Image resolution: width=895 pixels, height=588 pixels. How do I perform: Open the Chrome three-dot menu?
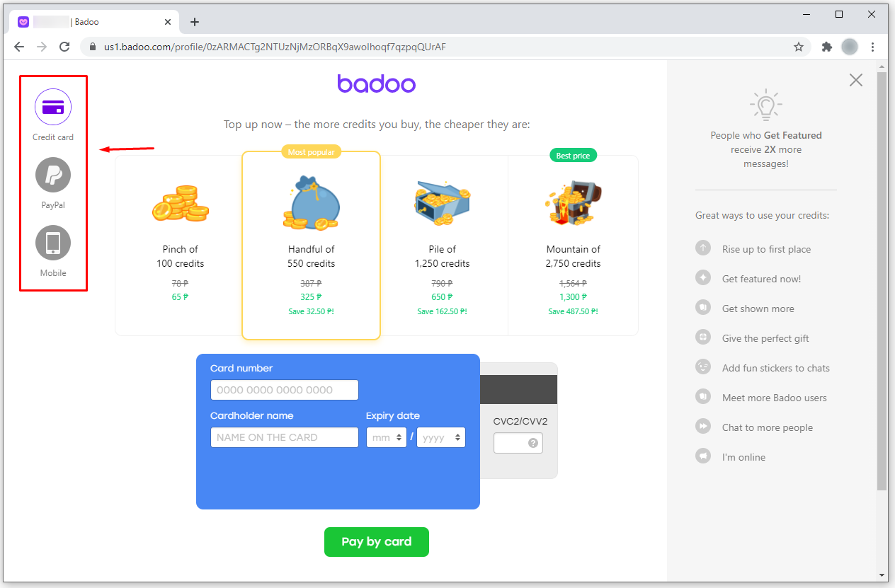(x=873, y=47)
